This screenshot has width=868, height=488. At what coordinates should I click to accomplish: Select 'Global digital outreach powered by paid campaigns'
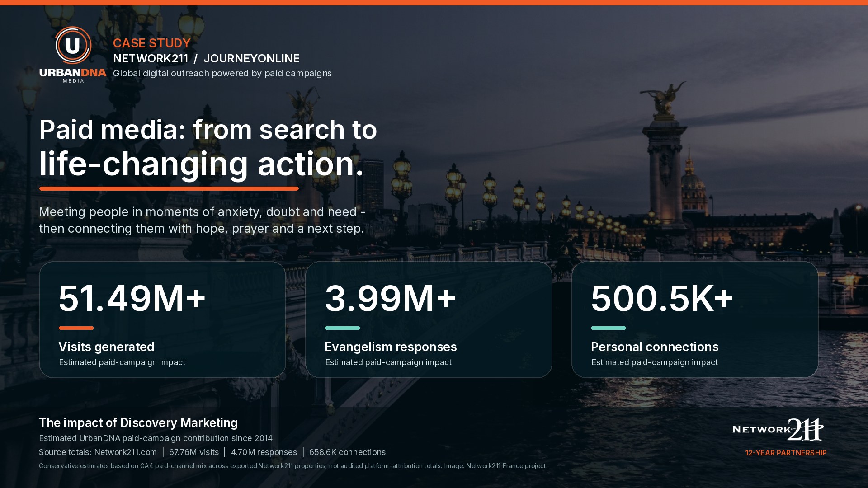tap(222, 73)
